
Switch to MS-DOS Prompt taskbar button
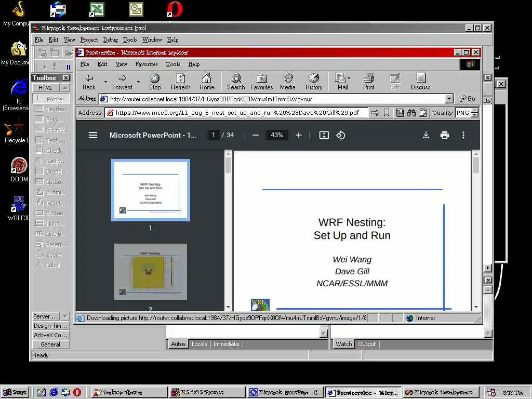tap(206, 392)
